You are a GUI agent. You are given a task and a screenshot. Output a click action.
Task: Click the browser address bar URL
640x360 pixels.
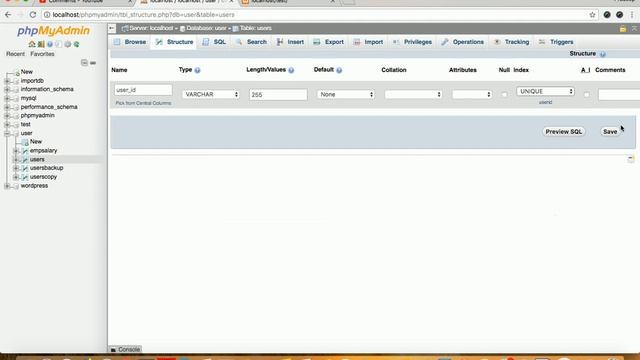(x=144, y=15)
